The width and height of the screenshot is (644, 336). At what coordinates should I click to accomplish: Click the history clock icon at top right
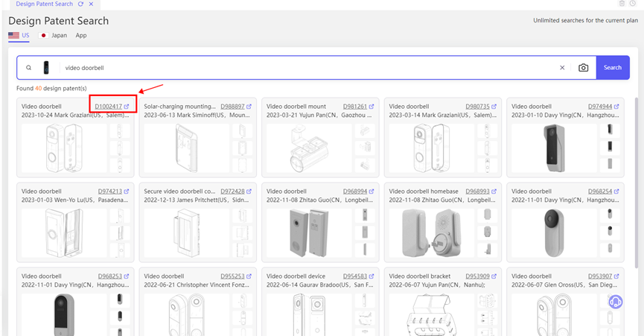[x=633, y=4]
